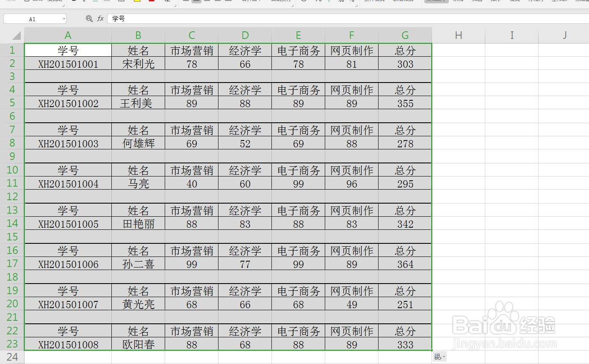
Task: Click name cell 何雄辉
Action: pos(138,143)
